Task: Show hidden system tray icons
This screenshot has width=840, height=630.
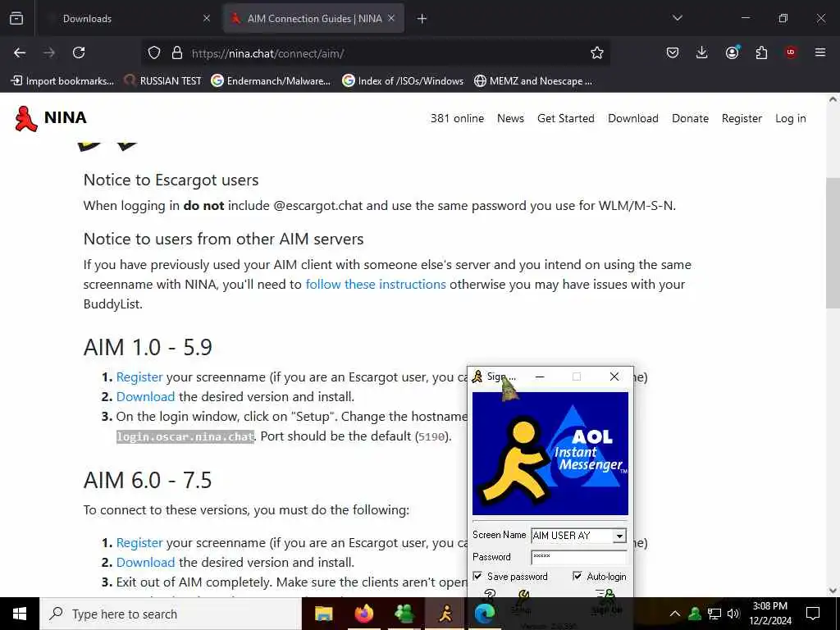Action: point(675,614)
